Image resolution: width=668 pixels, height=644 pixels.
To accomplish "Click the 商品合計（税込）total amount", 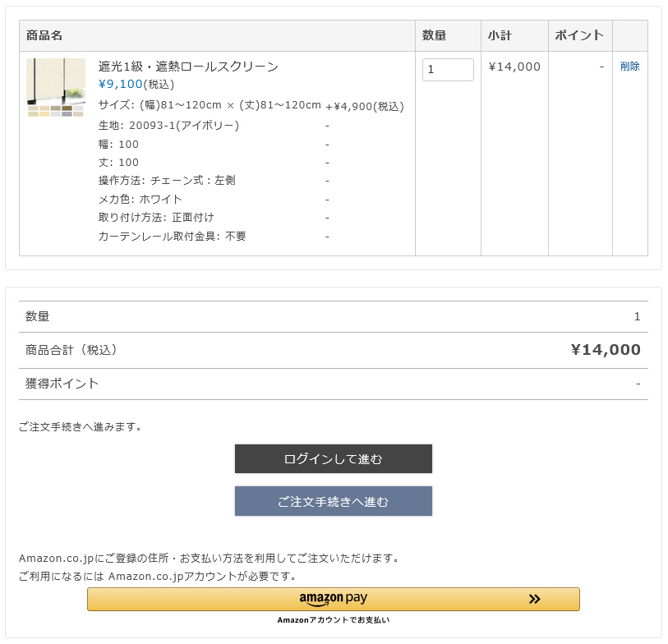I will [606, 350].
